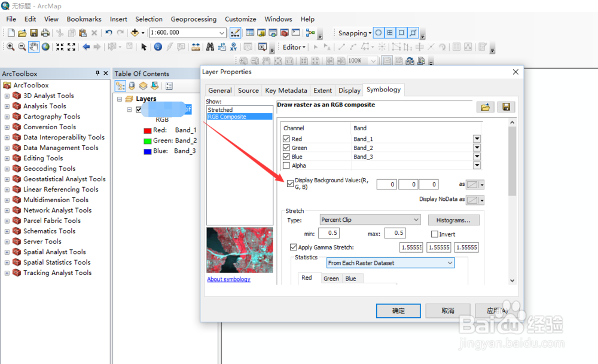Load symbology from file folder icon
Image resolution: width=598 pixels, height=364 pixels.
click(486, 107)
